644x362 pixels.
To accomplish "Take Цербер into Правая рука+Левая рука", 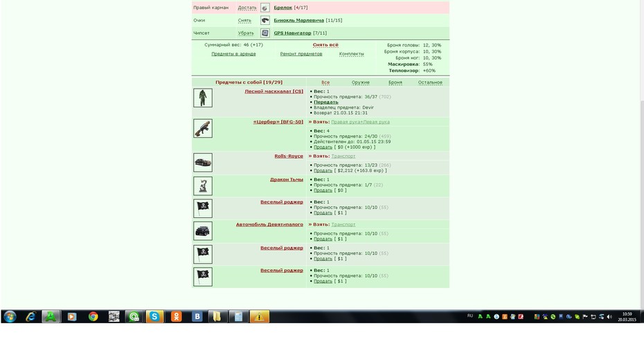I will pyautogui.click(x=360, y=122).
